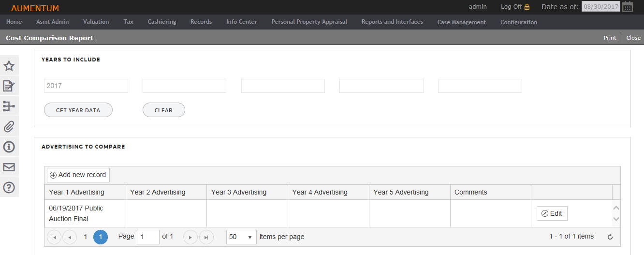This screenshot has height=255, width=644.
Task: Click Add new record button
Action: click(78, 175)
